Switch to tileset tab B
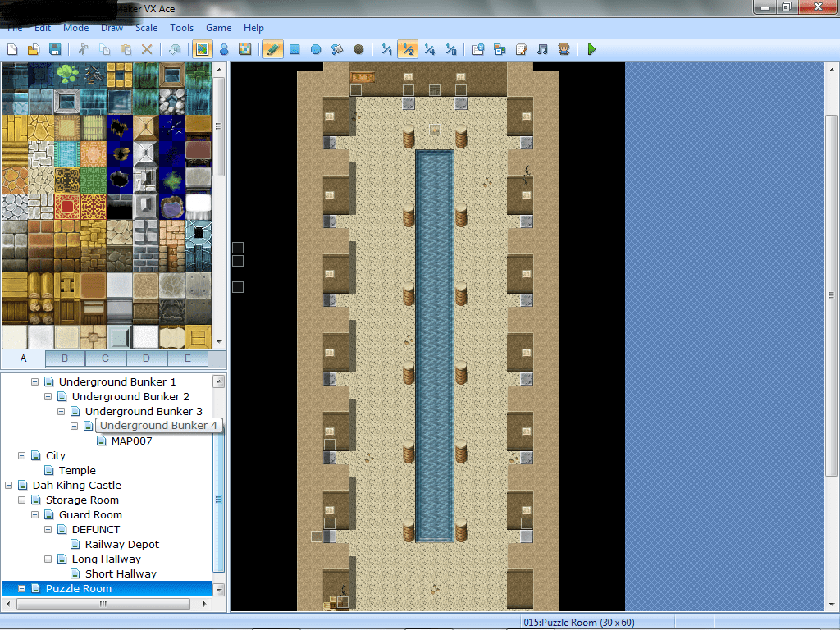 tap(65, 358)
